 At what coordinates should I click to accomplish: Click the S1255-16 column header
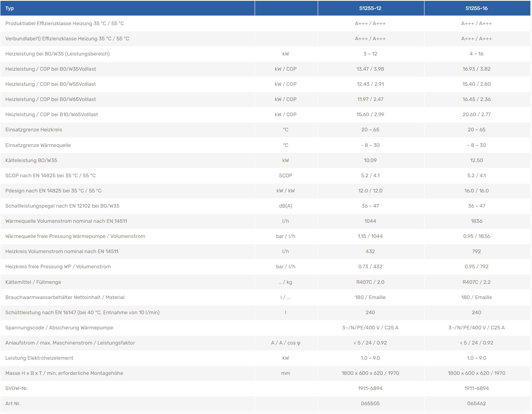(x=476, y=8)
